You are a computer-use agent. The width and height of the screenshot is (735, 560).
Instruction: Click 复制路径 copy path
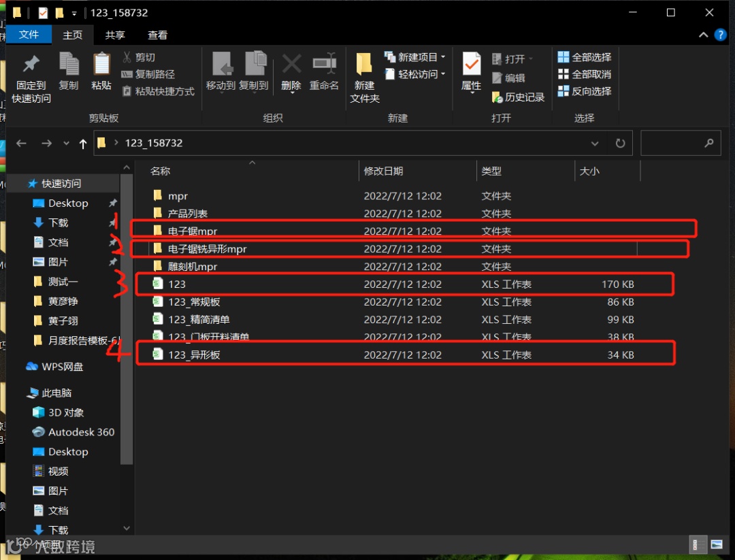(x=148, y=74)
